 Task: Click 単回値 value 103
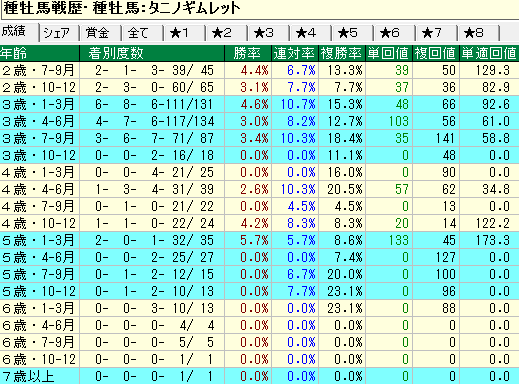click(399, 121)
